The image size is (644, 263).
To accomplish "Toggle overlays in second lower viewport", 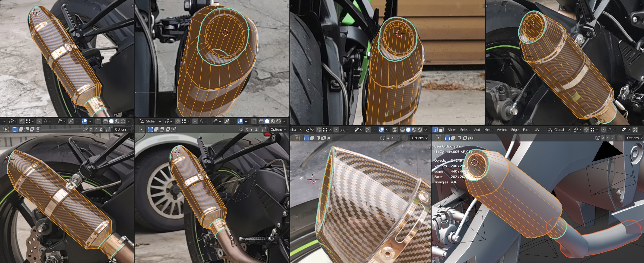I will [240, 121].
